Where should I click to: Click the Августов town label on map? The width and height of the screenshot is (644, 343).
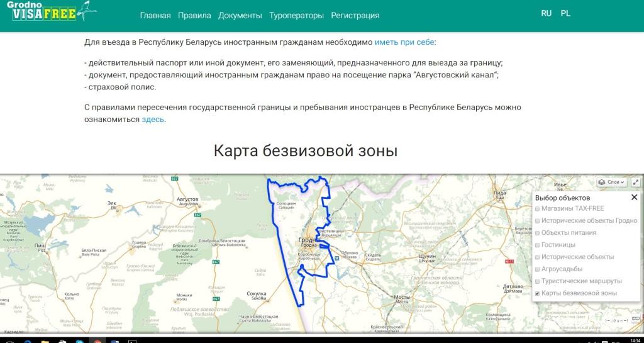[x=187, y=201]
